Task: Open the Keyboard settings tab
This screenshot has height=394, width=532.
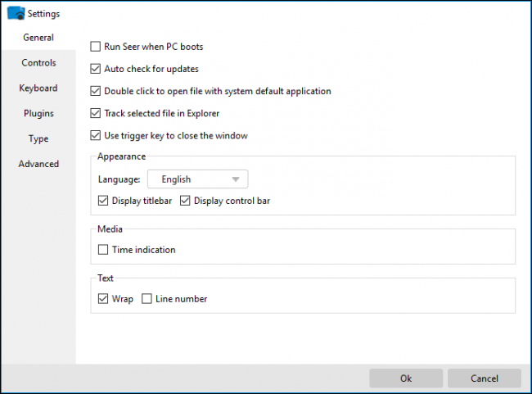Action: 38,88
